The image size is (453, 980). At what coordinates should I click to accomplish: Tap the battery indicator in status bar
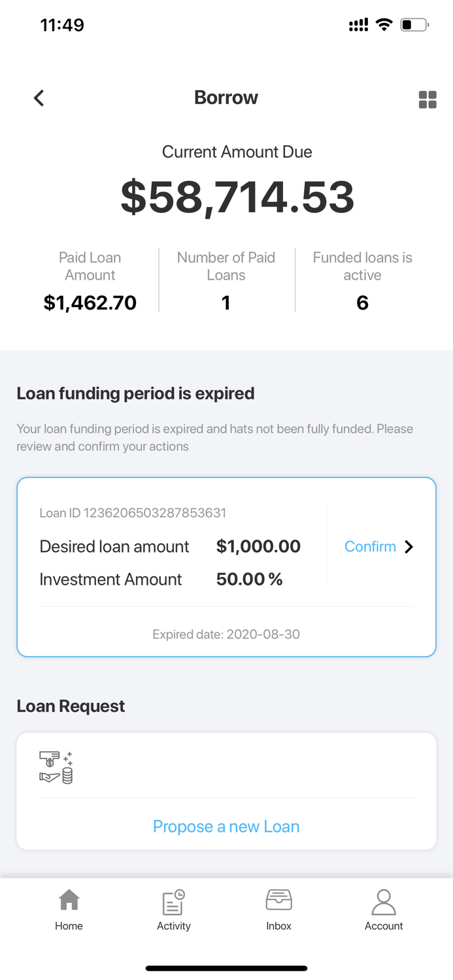[412, 24]
